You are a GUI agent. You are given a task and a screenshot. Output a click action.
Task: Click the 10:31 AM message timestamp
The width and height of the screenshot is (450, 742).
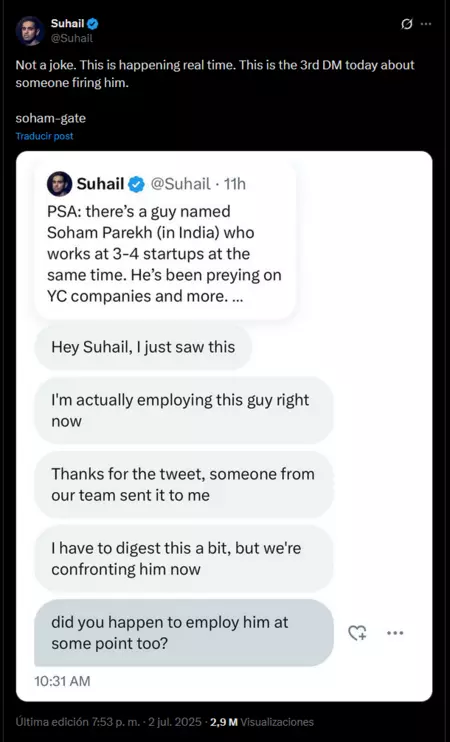(62, 681)
